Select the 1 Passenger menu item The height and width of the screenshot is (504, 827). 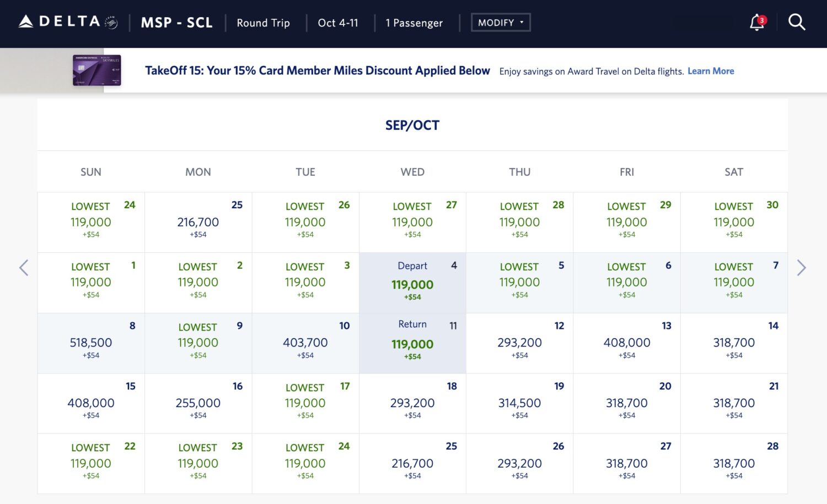[x=414, y=23]
